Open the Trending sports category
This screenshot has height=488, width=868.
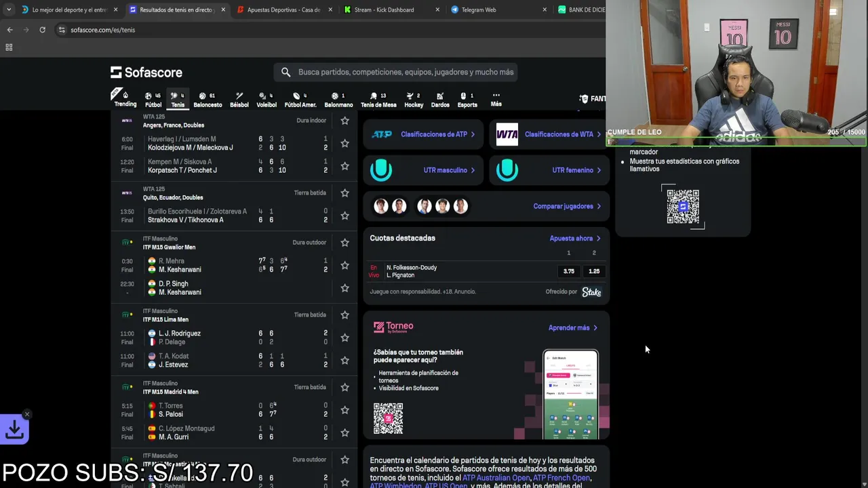pos(125,99)
